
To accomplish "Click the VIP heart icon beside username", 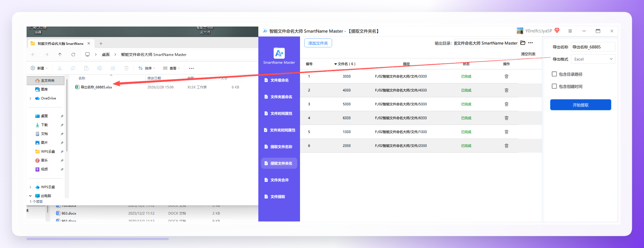I will (x=557, y=30).
